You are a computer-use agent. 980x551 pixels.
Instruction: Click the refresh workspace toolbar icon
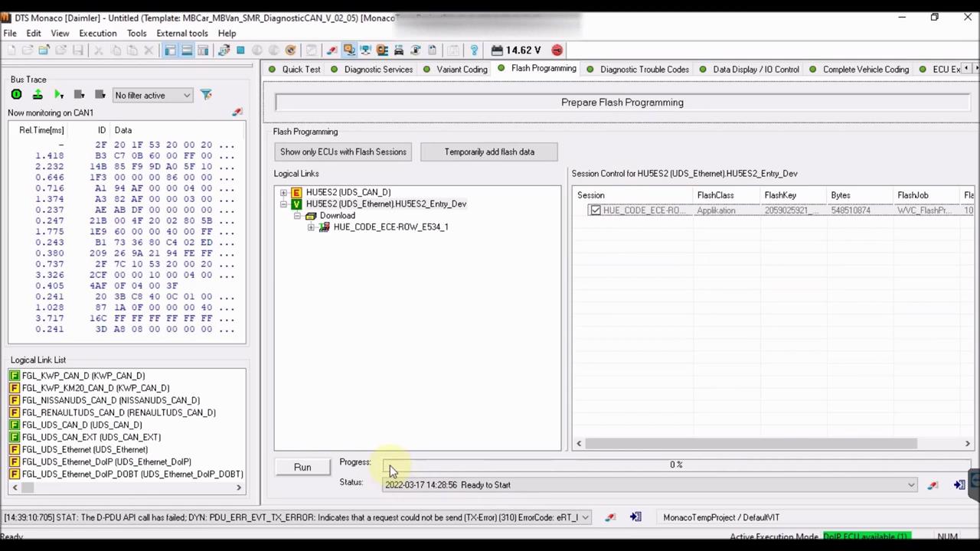pyautogui.click(x=224, y=51)
